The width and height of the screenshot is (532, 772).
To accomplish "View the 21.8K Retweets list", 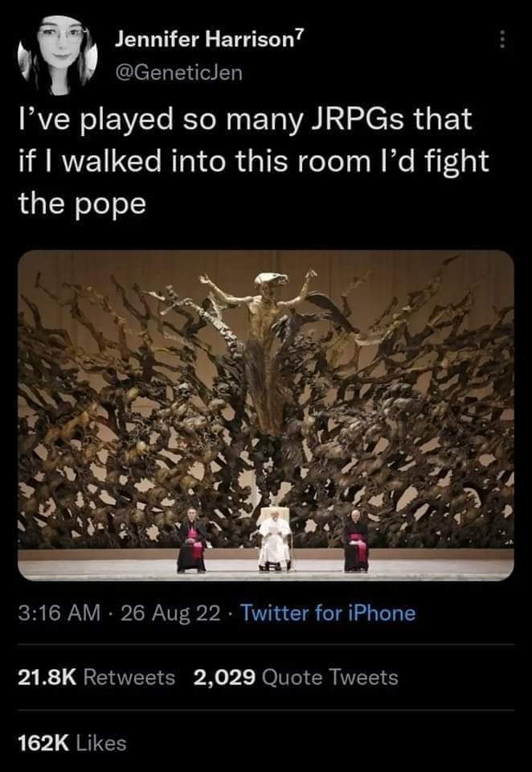I will (x=96, y=677).
